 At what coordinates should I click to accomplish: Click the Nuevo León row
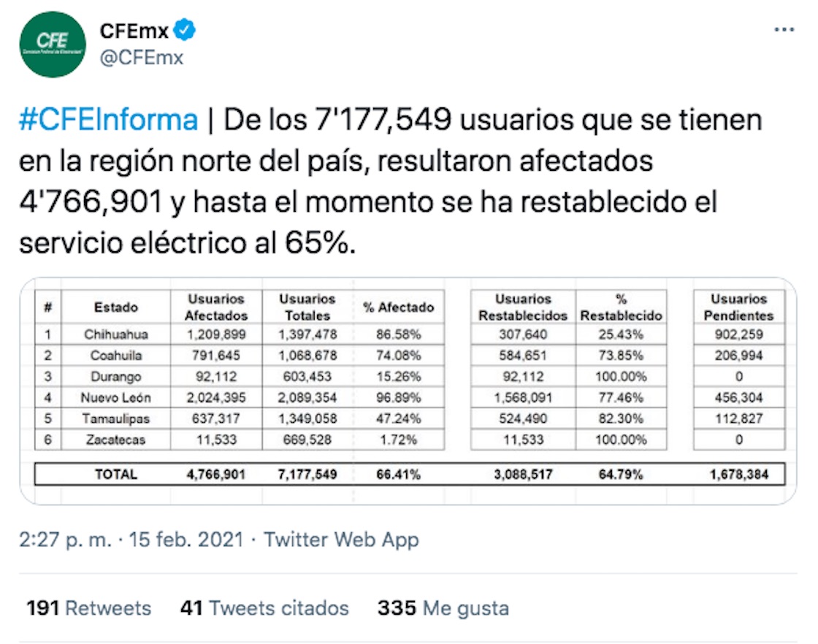point(117,398)
